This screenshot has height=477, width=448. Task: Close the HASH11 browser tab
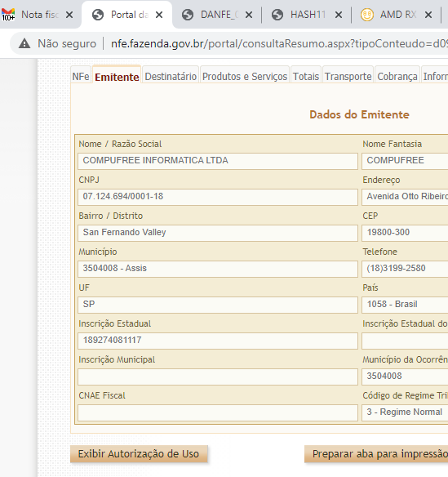coord(339,15)
